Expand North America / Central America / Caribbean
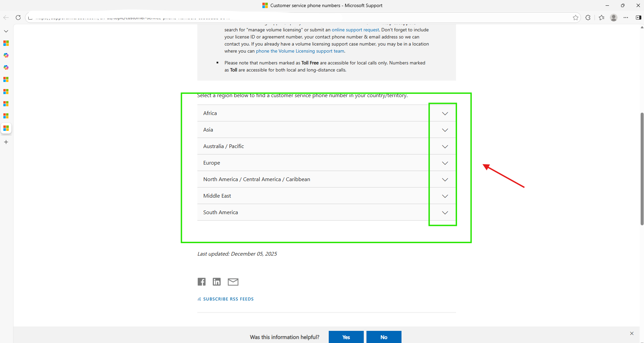Screen dimensions: 644x343 pos(326,179)
